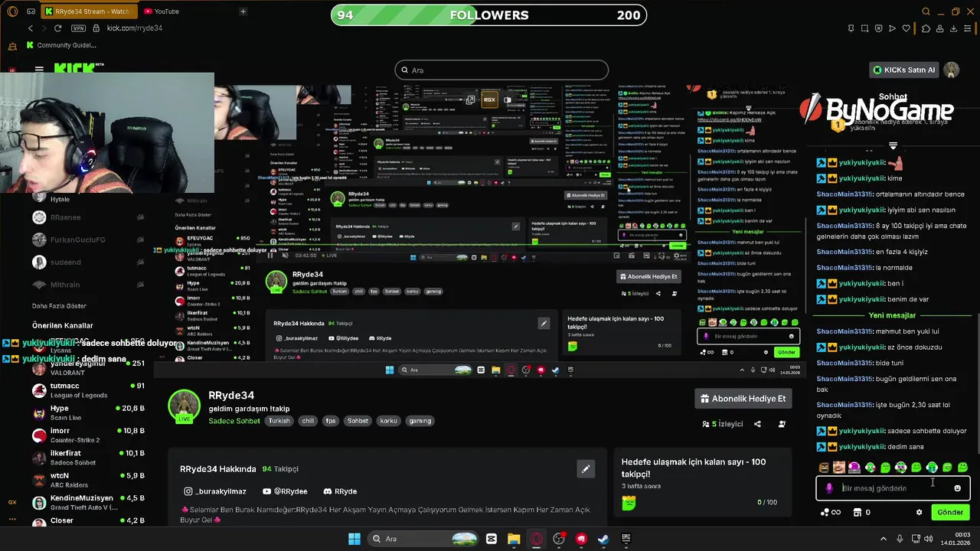
Task: Open wtcN channel in sidebar
Action: (x=88, y=480)
